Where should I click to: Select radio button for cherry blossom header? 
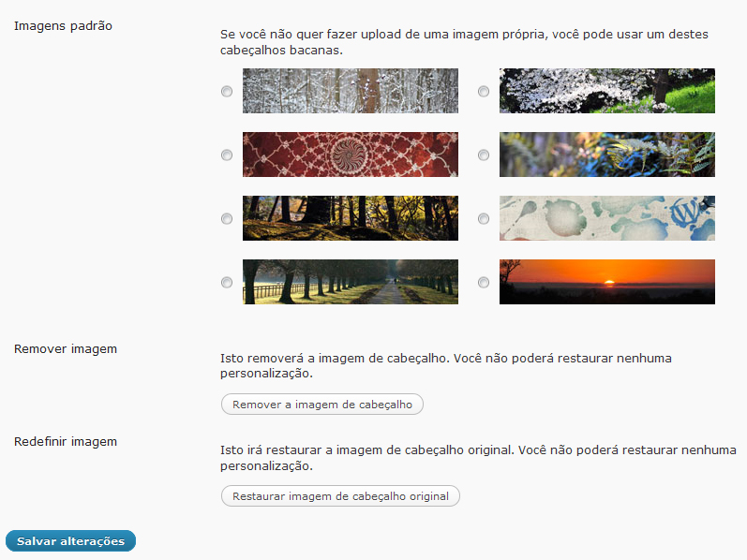[x=484, y=91]
